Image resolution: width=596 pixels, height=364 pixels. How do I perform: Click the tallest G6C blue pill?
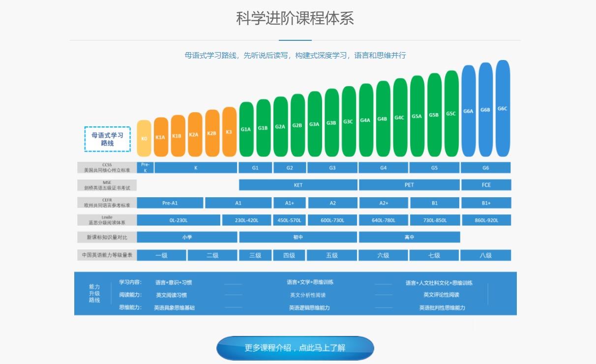click(x=502, y=109)
